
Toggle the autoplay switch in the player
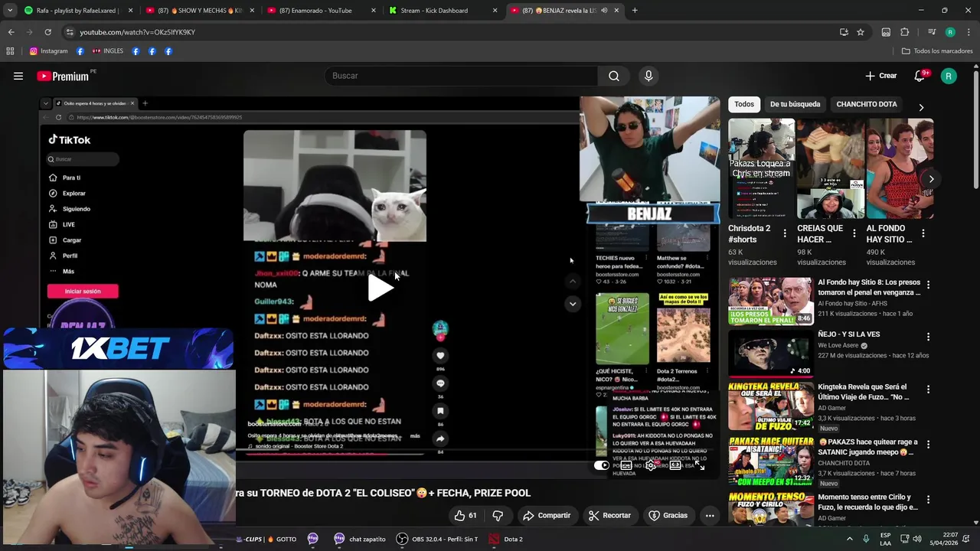[x=602, y=465]
